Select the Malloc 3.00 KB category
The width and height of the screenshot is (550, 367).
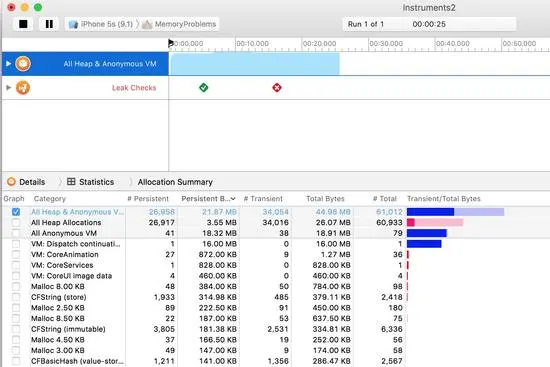[58, 350]
